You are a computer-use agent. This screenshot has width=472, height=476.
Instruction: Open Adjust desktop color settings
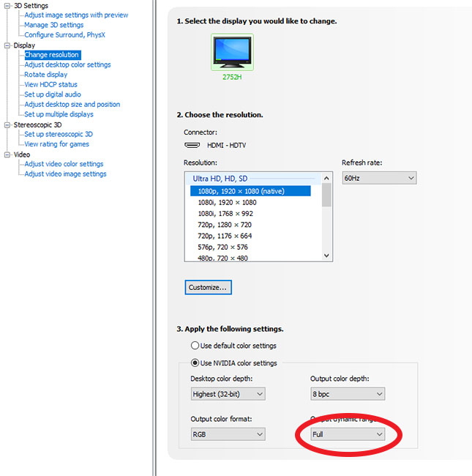coord(67,64)
